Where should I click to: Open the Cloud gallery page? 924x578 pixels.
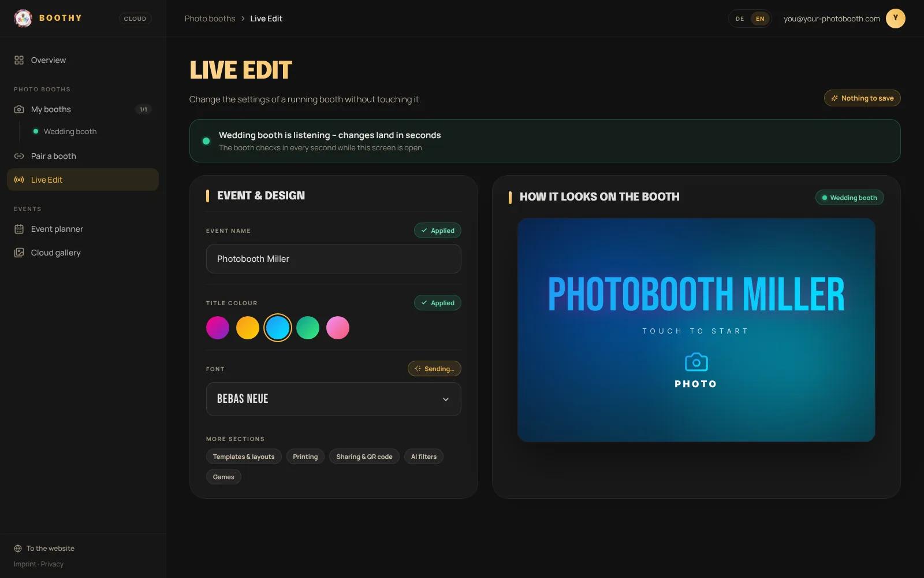pos(83,253)
